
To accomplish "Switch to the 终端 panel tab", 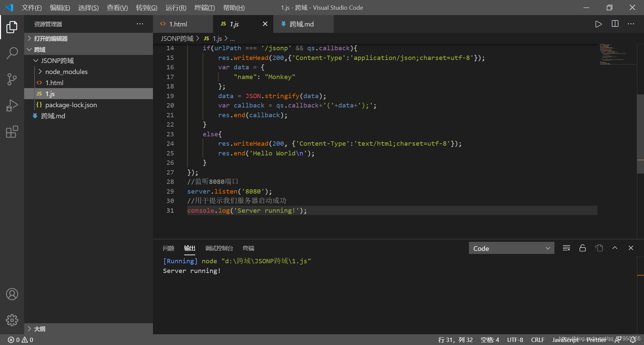I will pos(248,248).
